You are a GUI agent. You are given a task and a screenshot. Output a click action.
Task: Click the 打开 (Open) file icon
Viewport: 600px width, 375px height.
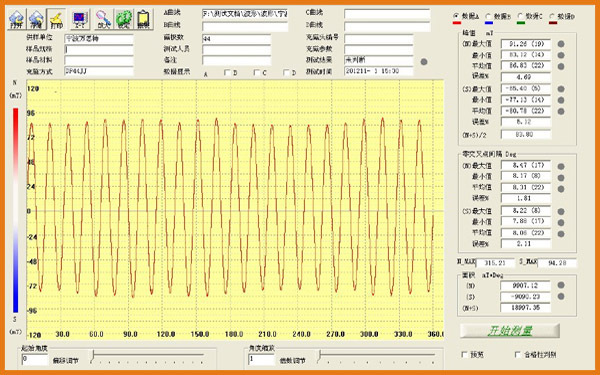tap(17, 19)
